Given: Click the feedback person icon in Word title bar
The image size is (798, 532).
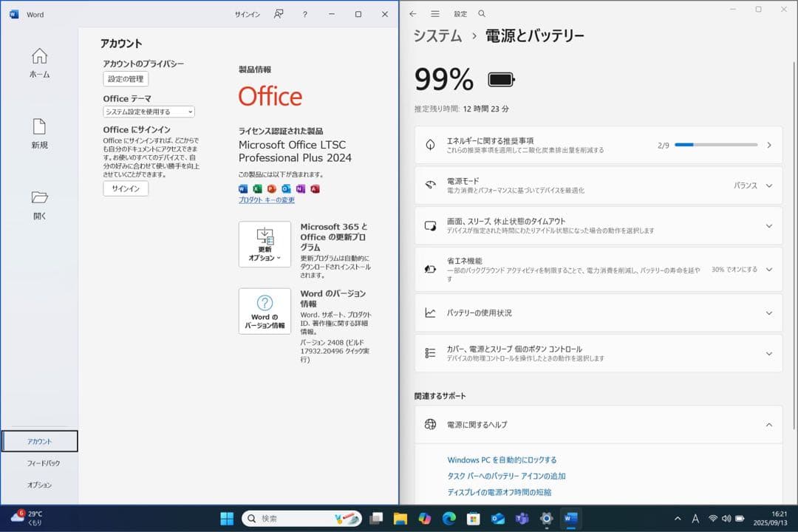Looking at the screenshot, I should click(279, 14).
